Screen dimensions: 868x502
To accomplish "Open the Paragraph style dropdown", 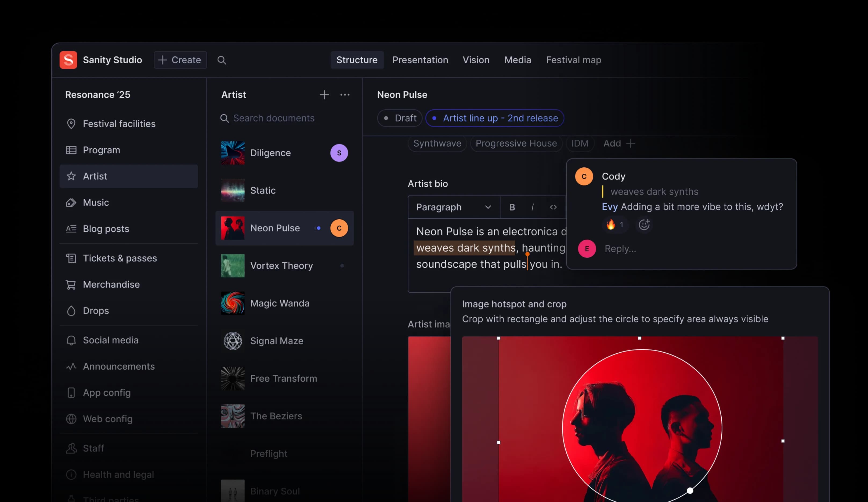I will 454,207.
